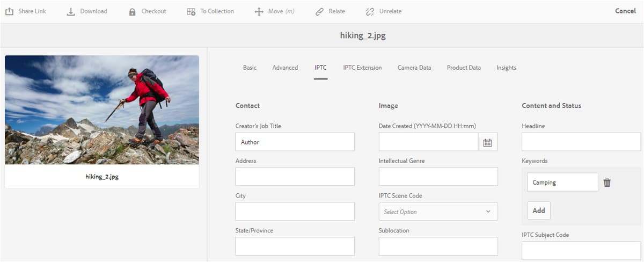Open the Camera Data tab
Screen dimensions: 644x262
(414, 68)
